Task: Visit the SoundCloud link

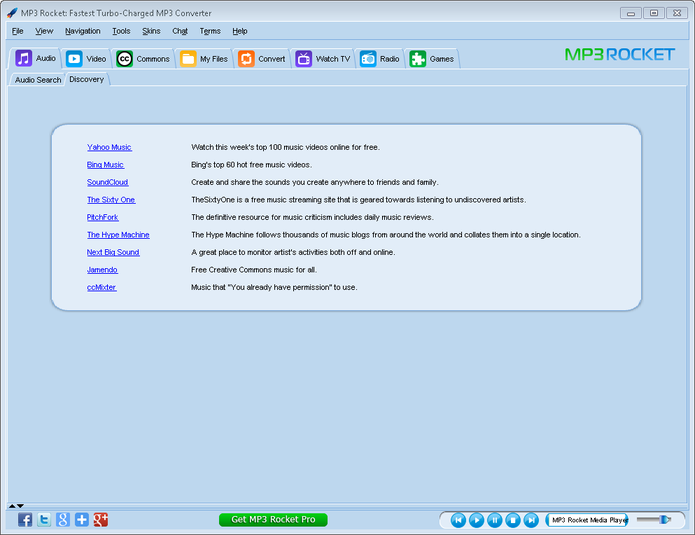Action: click(108, 182)
